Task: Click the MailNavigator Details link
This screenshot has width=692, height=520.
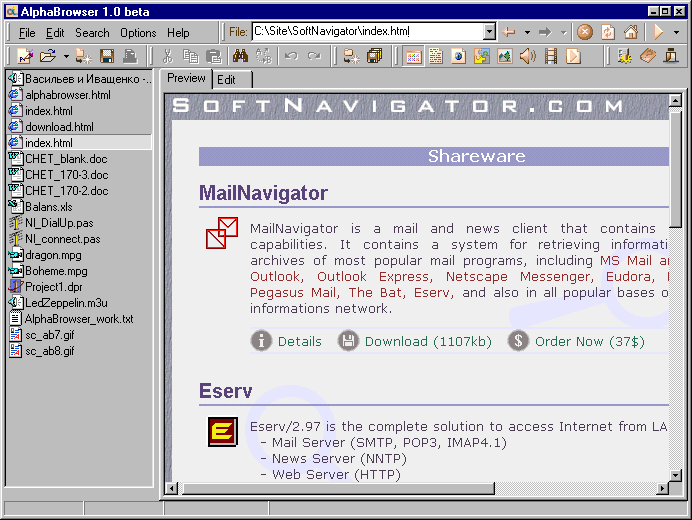Action: click(299, 341)
